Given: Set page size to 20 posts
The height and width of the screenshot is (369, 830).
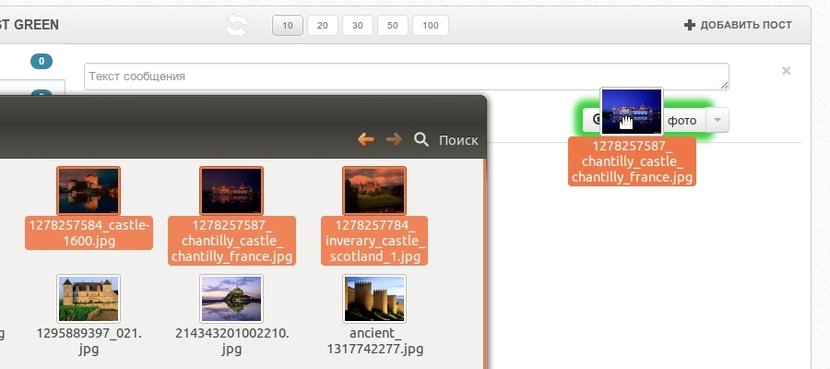Looking at the screenshot, I should coord(322,25).
